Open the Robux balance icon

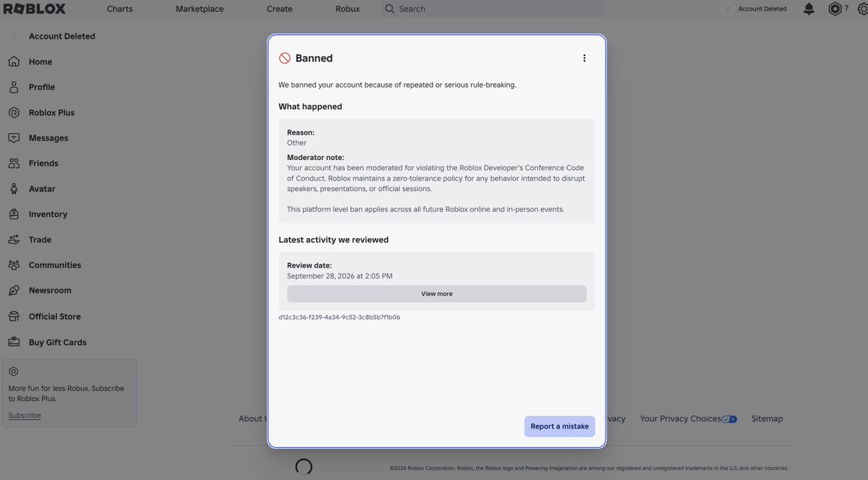pyautogui.click(x=835, y=9)
